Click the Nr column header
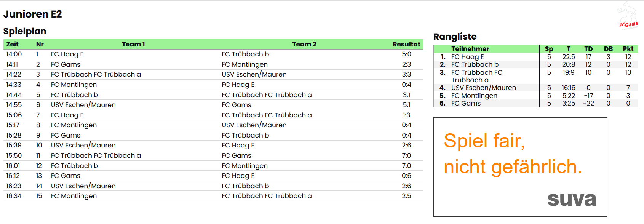This screenshot has width=644, height=224. pyautogui.click(x=40, y=44)
